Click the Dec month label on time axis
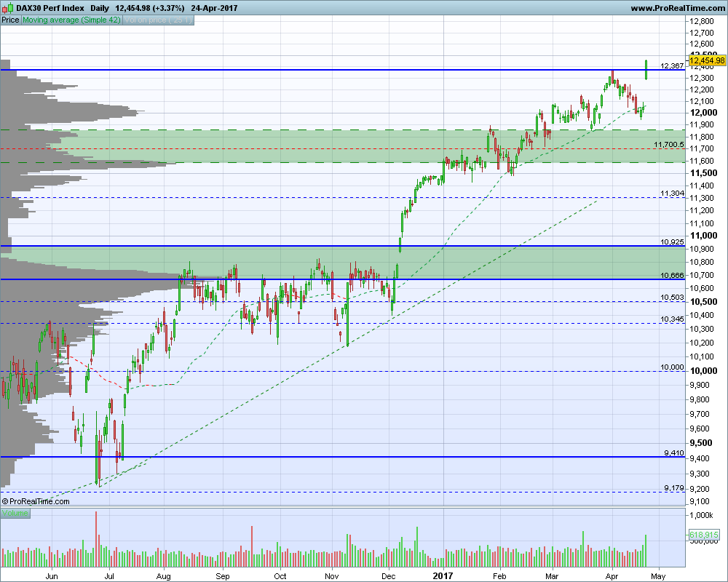 [x=389, y=576]
